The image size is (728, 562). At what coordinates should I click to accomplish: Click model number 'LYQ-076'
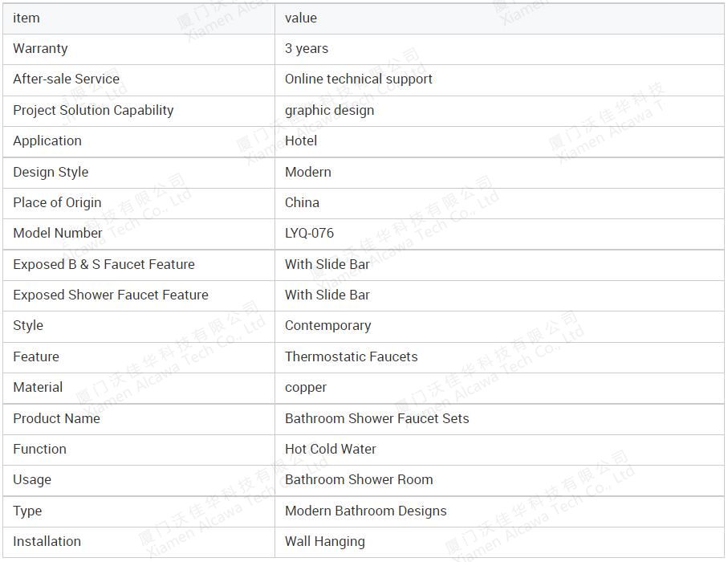[309, 233]
